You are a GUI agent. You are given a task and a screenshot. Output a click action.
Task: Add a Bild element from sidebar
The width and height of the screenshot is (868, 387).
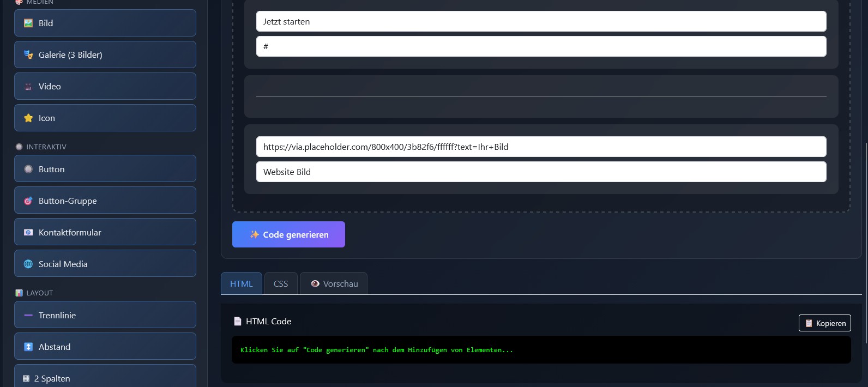coord(105,23)
